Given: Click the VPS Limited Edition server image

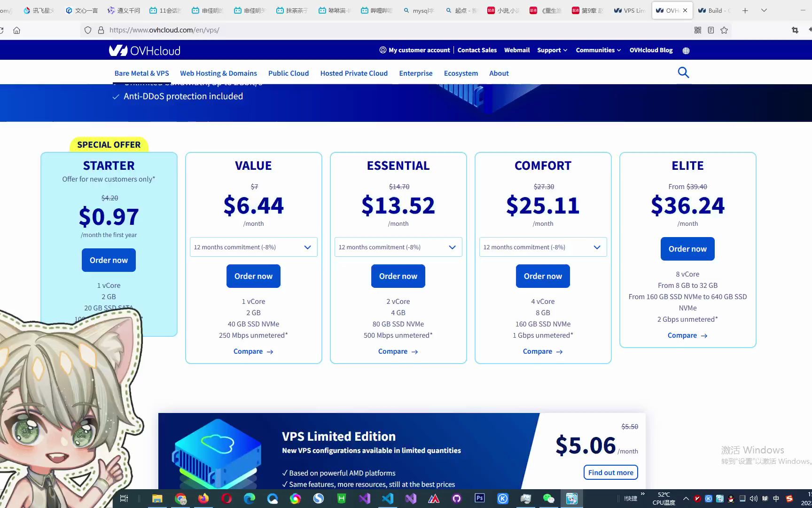Looking at the screenshot, I should pos(217,454).
